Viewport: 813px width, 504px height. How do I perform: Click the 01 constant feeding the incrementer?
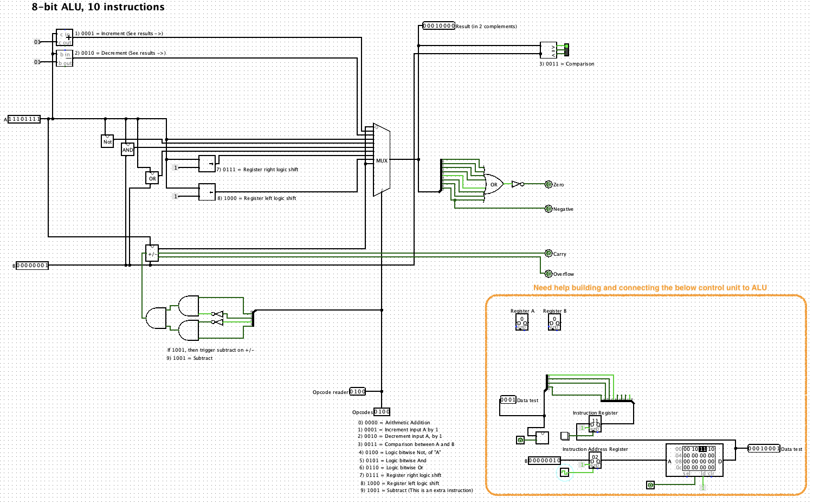tap(37, 42)
